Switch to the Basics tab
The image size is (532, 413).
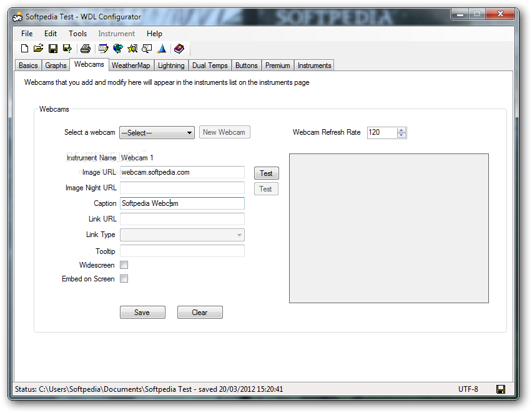click(28, 66)
